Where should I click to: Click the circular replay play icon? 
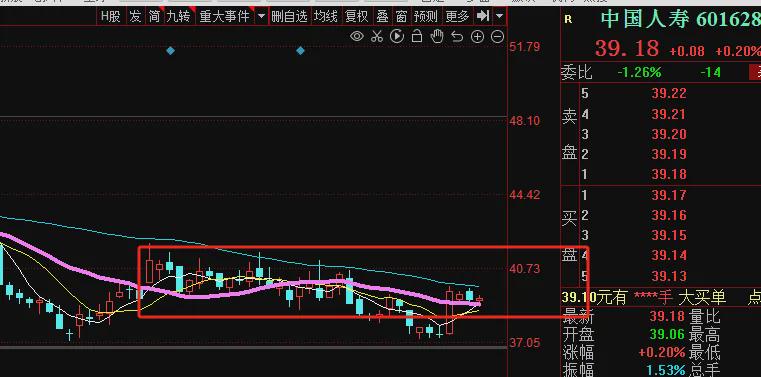click(x=397, y=36)
